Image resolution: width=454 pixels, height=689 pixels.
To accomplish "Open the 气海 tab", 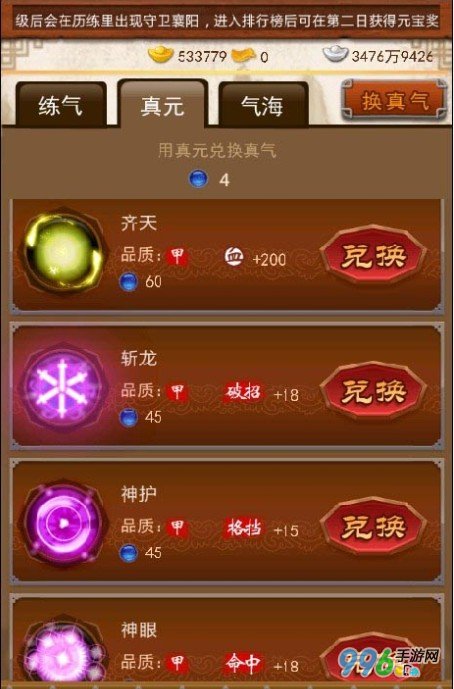I will 263,105.
